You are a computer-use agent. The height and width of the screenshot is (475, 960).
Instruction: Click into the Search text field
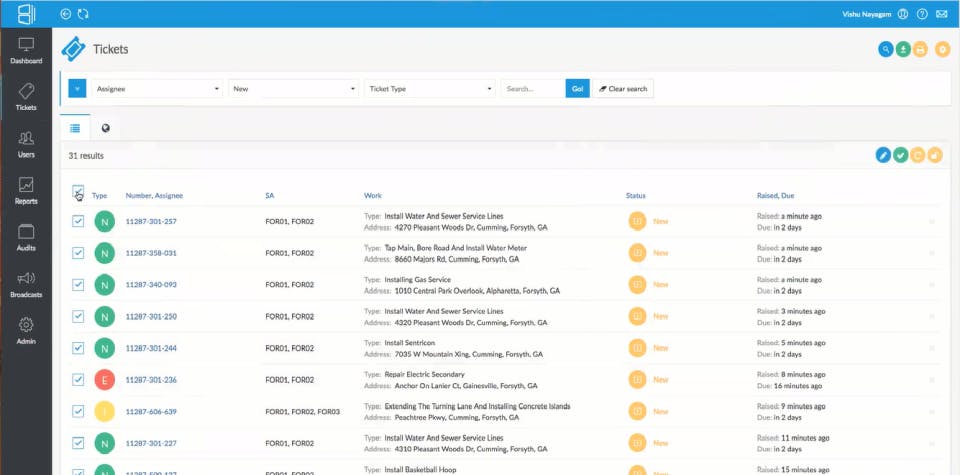coord(533,89)
